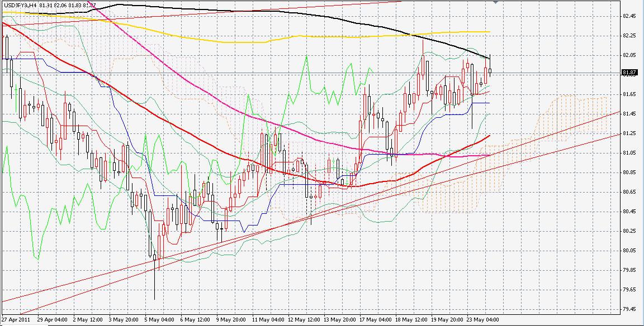Image resolution: width=644 pixels, height=326 pixels.
Task: Click the 82.45 price scale label
Action: click(x=629, y=16)
